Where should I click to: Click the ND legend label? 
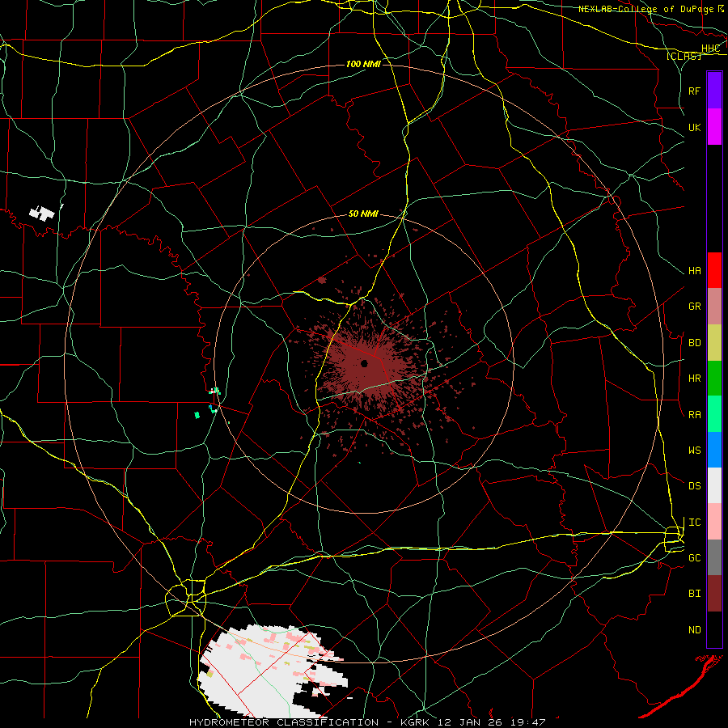(695, 630)
